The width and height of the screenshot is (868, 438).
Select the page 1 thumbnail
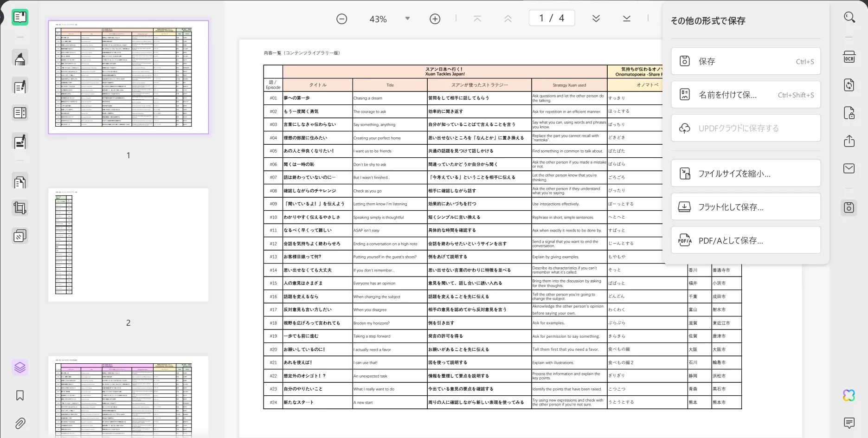[x=129, y=77]
